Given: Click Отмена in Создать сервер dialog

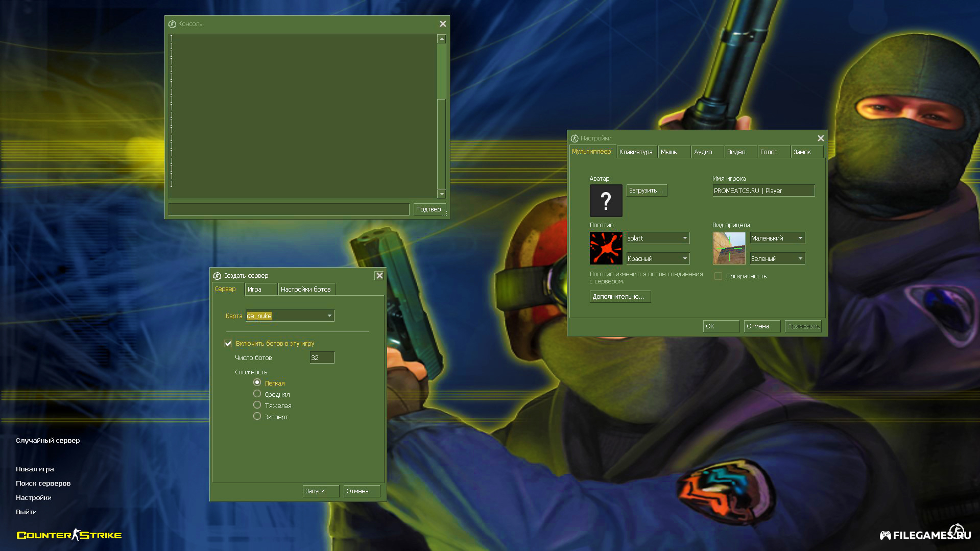Looking at the screenshot, I should click(x=362, y=491).
